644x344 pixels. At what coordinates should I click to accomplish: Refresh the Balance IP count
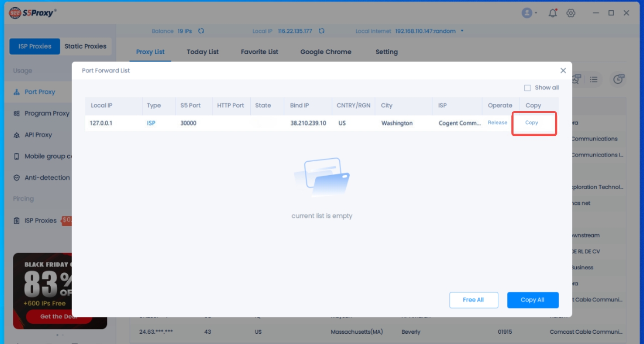point(200,31)
